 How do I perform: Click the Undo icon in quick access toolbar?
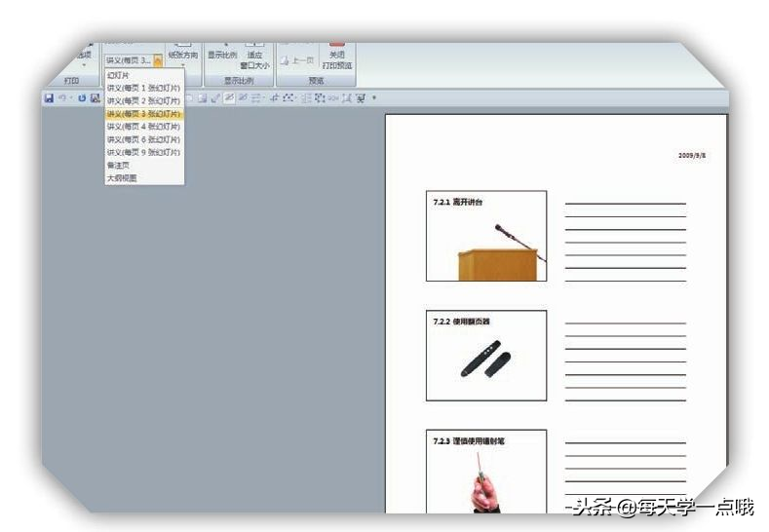[62, 98]
